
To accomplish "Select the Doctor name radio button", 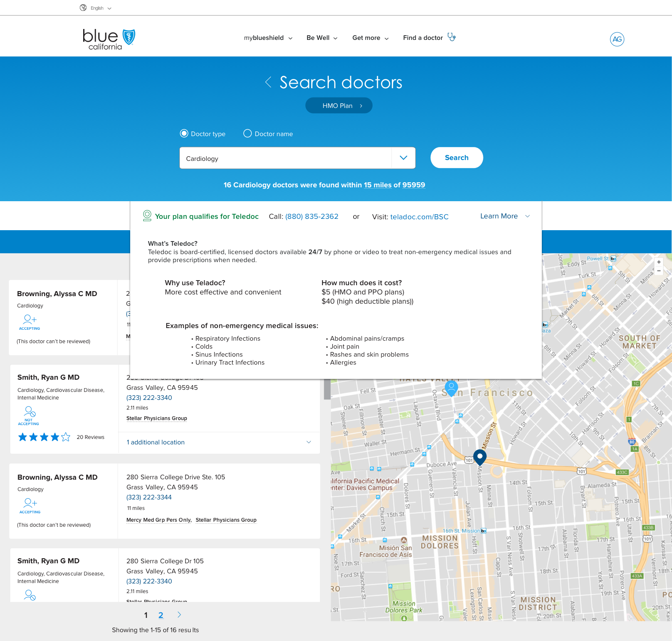I will [248, 134].
